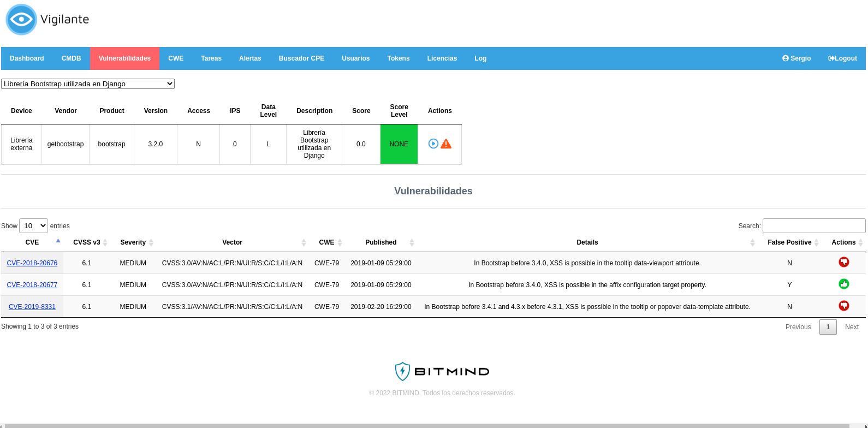Image resolution: width=868 pixels, height=428 pixels.
Task: Mark CVE-2018-20676 as false positive thumbs-down
Action: (x=844, y=262)
